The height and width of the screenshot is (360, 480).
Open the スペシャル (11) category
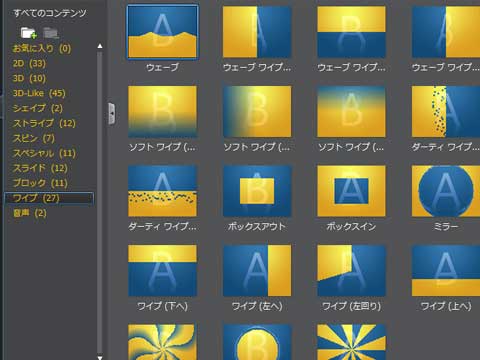pyautogui.click(x=44, y=153)
